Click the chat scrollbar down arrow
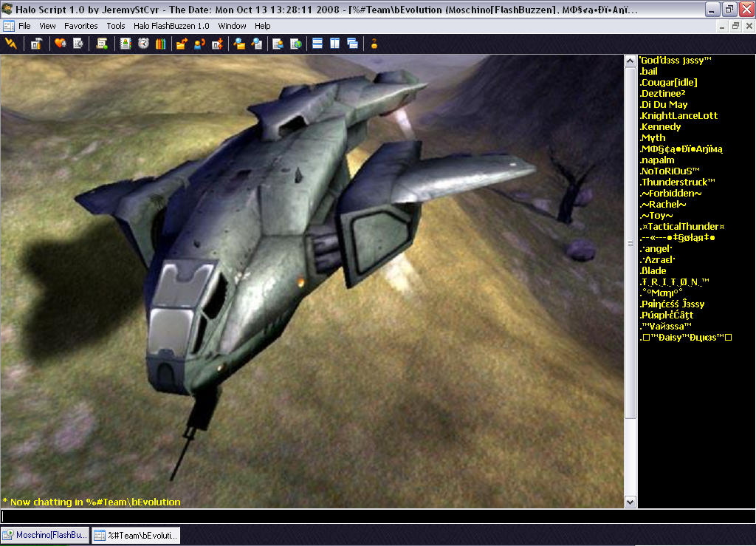This screenshot has height=546, width=756. 630,502
